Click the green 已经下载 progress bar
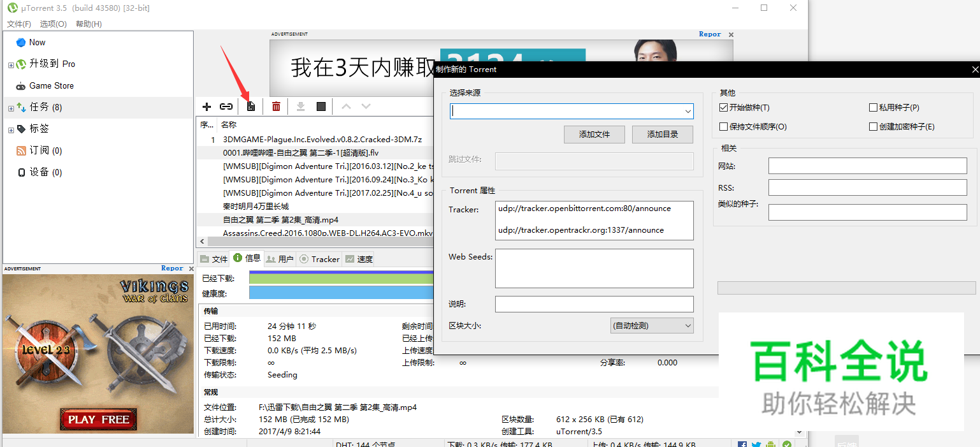 tap(341, 278)
